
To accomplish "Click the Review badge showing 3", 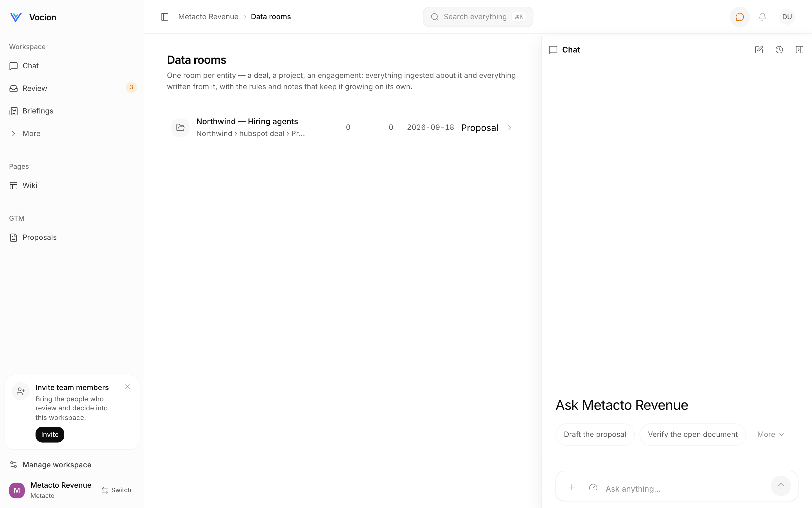I will 131,87.
